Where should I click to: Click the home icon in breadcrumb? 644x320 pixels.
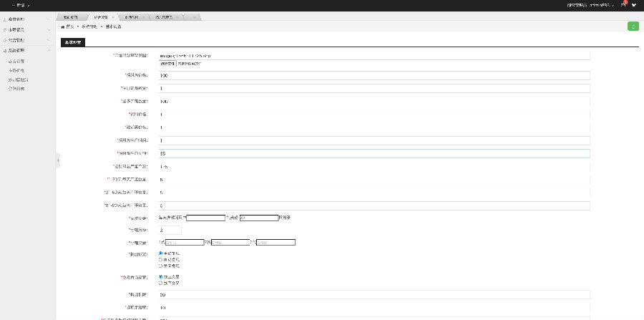63,26
